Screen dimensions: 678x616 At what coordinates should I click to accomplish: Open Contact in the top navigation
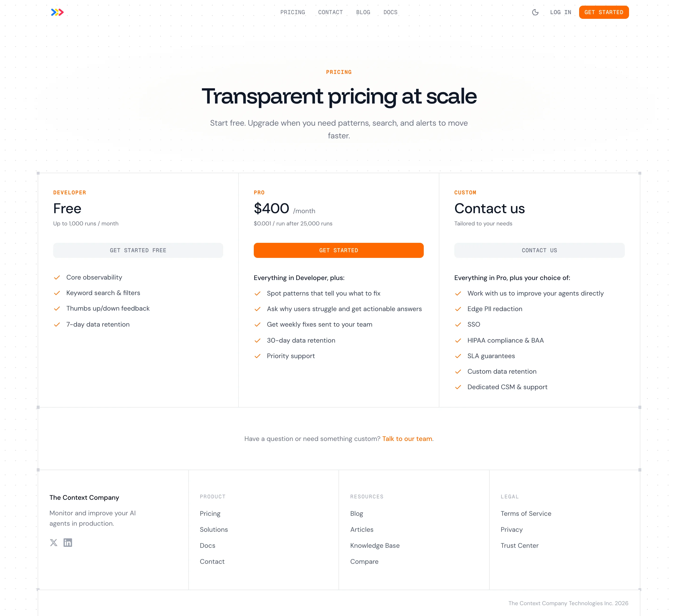point(330,12)
